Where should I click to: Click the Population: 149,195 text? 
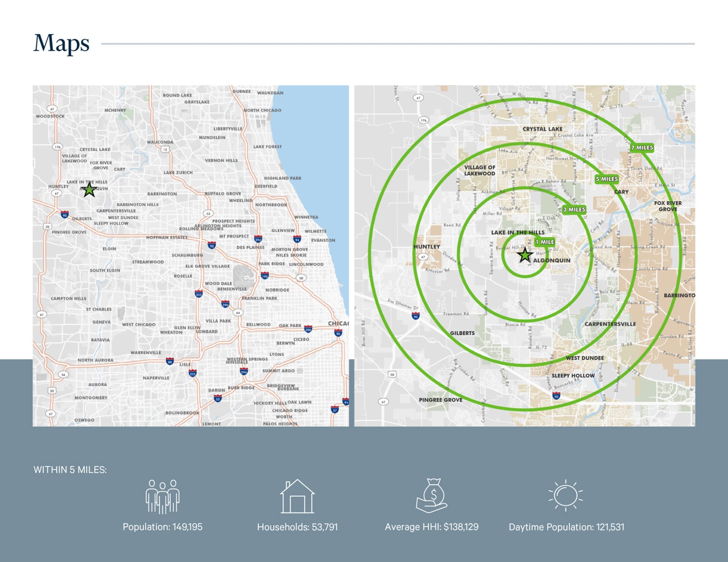pos(162,527)
